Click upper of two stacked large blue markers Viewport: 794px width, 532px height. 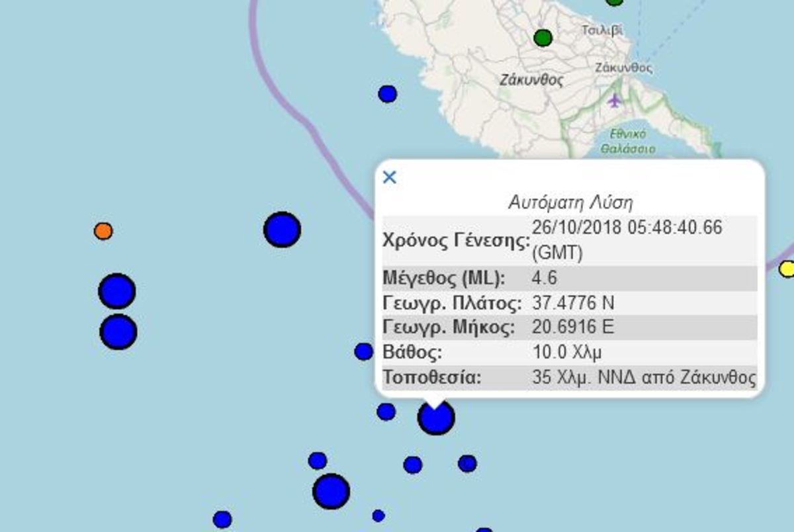tap(117, 291)
